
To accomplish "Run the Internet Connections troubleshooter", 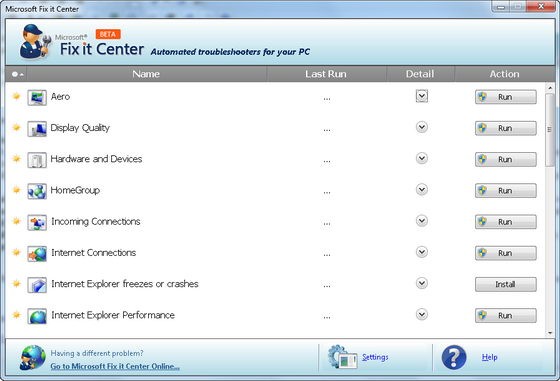I will coord(506,253).
